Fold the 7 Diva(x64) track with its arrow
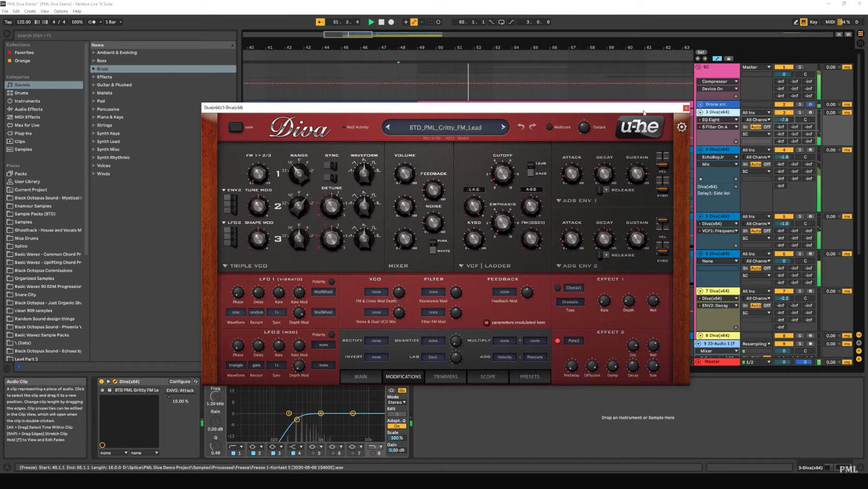 tap(700, 291)
